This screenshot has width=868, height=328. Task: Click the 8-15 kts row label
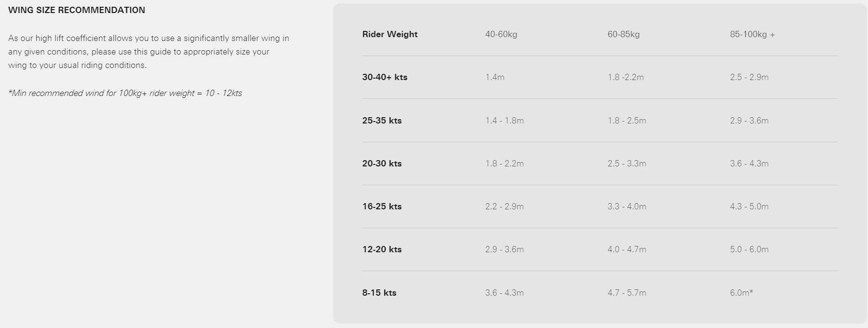(379, 293)
